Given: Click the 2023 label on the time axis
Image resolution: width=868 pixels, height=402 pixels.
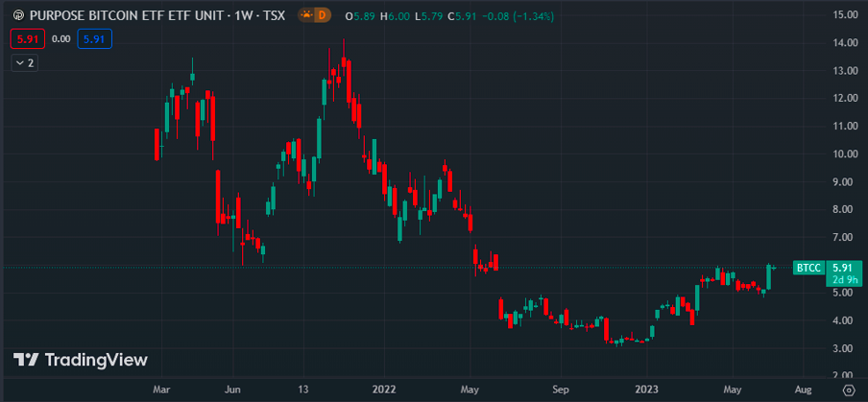Looking at the screenshot, I should [647, 390].
